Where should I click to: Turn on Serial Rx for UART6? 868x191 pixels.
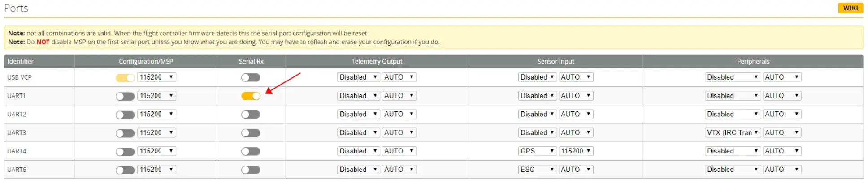click(251, 170)
